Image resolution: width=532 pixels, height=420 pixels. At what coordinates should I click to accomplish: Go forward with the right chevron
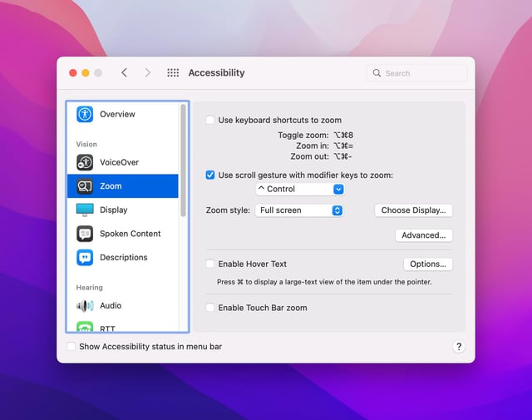(148, 72)
